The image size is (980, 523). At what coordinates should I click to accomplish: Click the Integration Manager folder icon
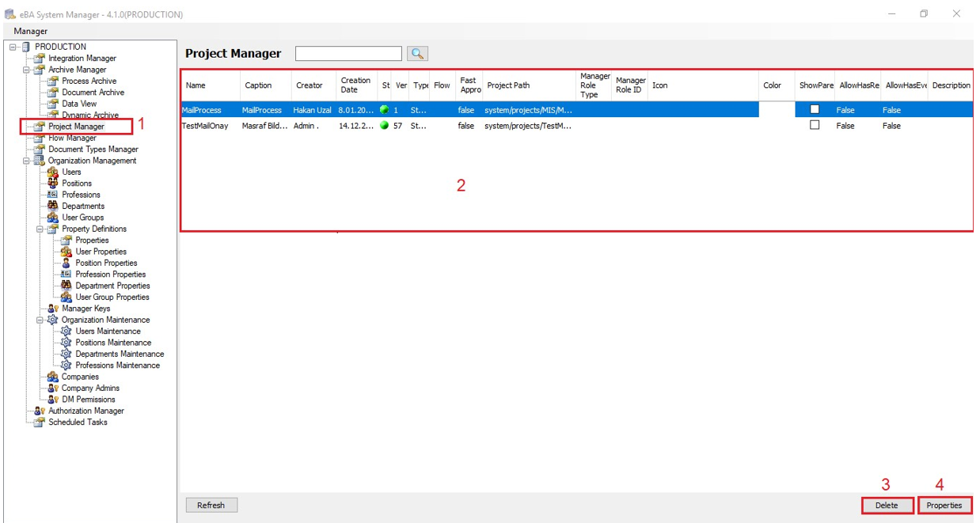tap(39, 58)
